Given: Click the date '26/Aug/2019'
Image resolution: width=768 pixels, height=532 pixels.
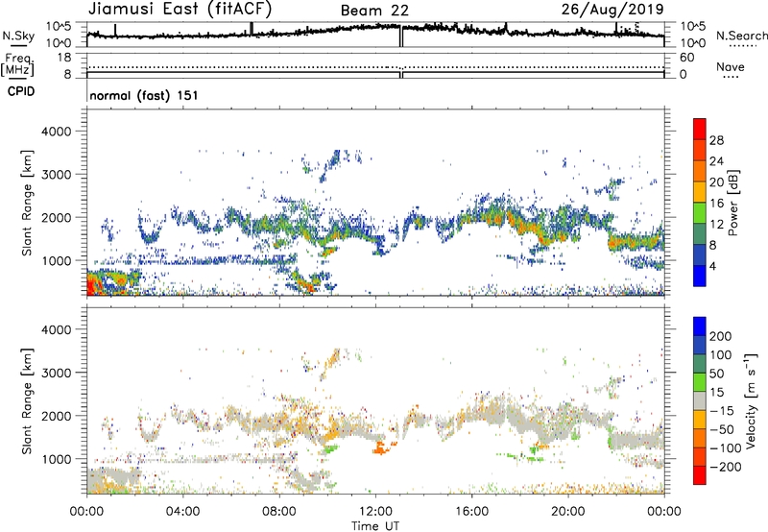Looking at the screenshot, I should coord(612,9).
